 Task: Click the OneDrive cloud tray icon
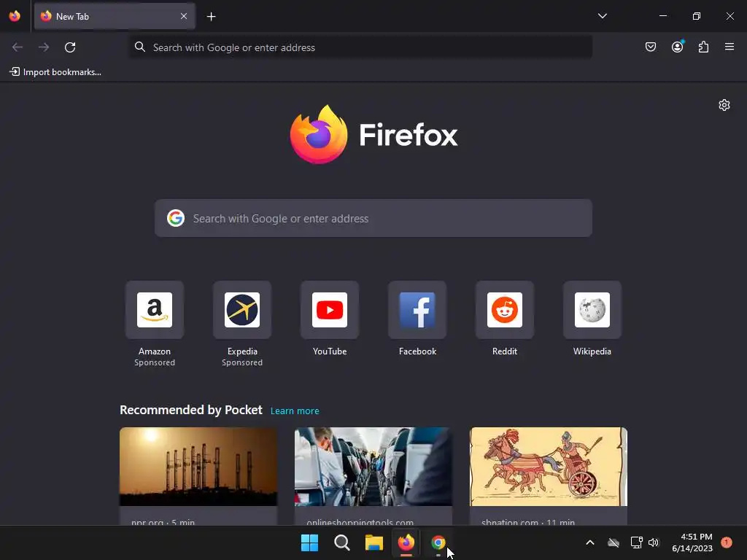tap(614, 542)
